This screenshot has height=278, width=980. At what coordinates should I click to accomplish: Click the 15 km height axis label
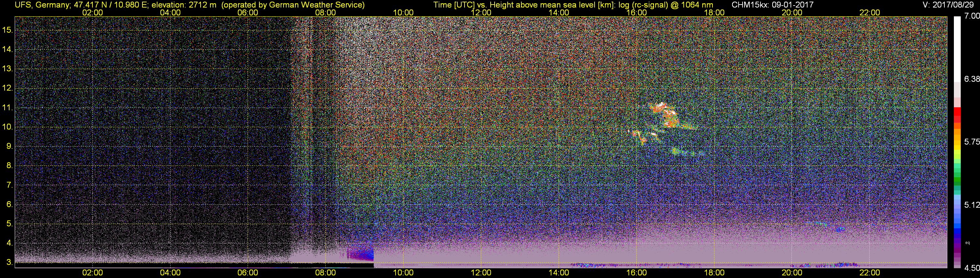[7, 30]
